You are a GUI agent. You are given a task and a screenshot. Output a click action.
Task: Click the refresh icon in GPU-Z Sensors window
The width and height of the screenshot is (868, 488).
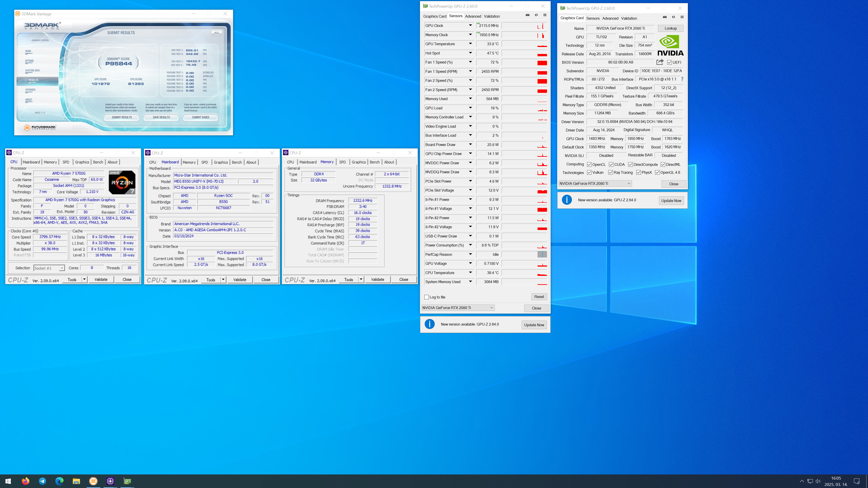coord(536,15)
